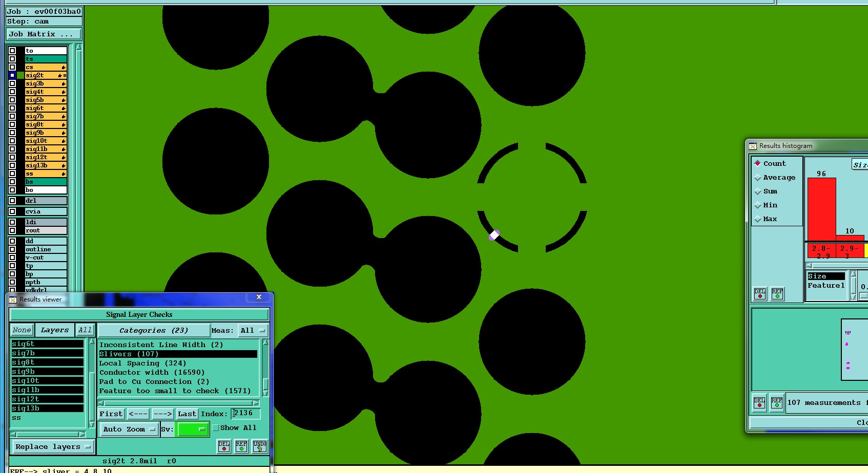Screen dimensions: 868x473
Task: Click UNDO icon in Results viewer
Action: (x=260, y=446)
